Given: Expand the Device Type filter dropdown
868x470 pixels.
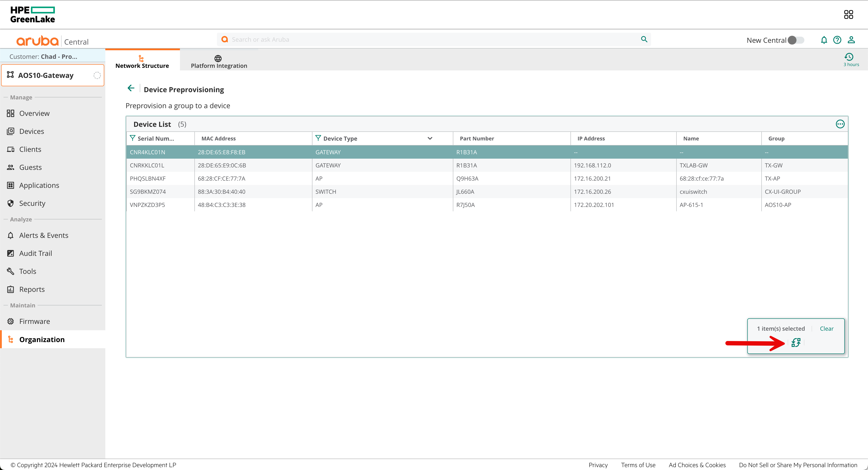Looking at the screenshot, I should (x=430, y=138).
